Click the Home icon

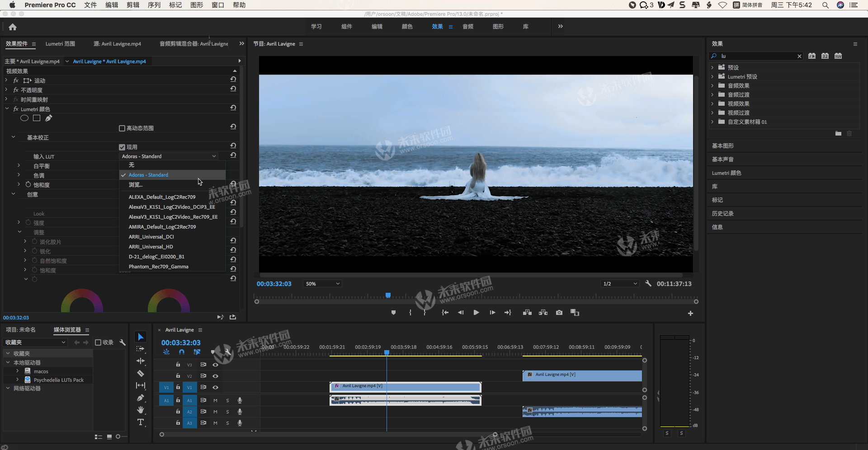coord(13,27)
